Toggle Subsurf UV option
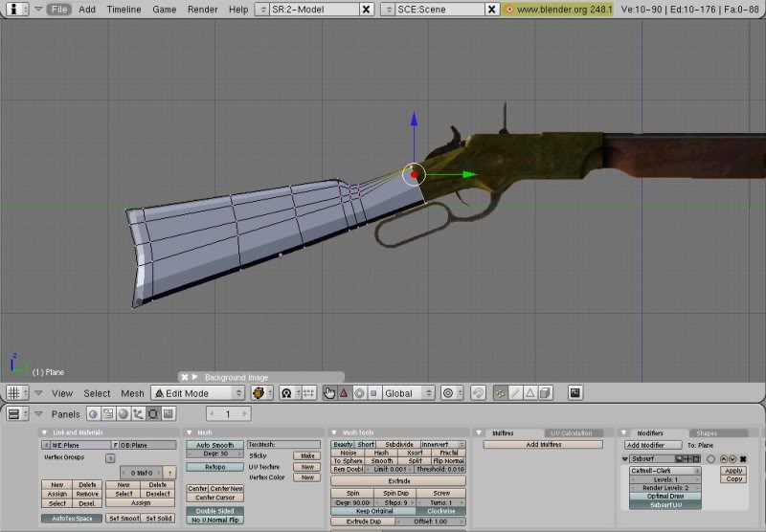Image resolution: width=766 pixels, height=532 pixels. 665,505
